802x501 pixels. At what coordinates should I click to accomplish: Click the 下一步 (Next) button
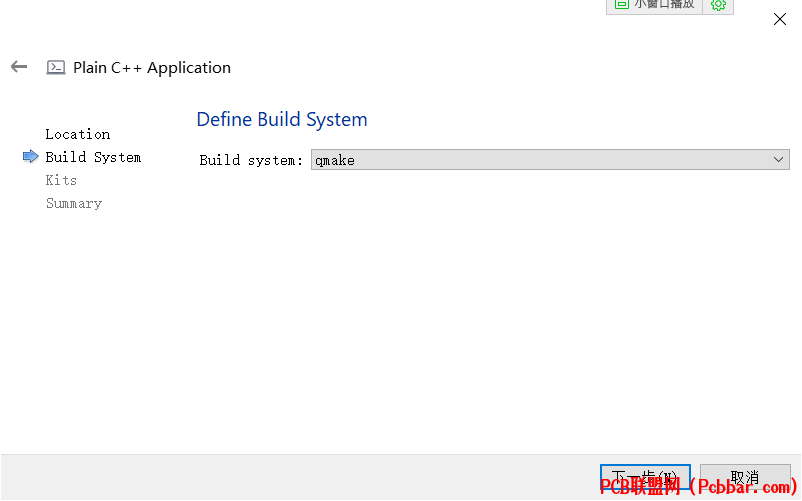pos(645,477)
